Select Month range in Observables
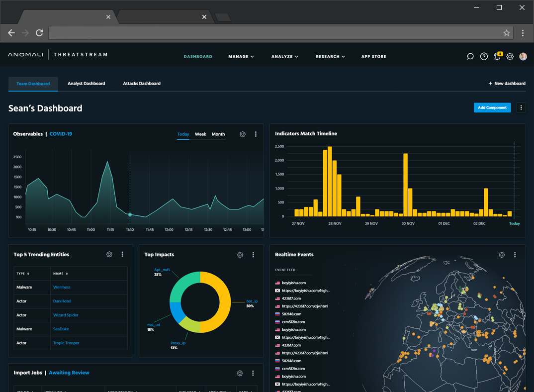This screenshot has height=392, width=534. click(218, 134)
